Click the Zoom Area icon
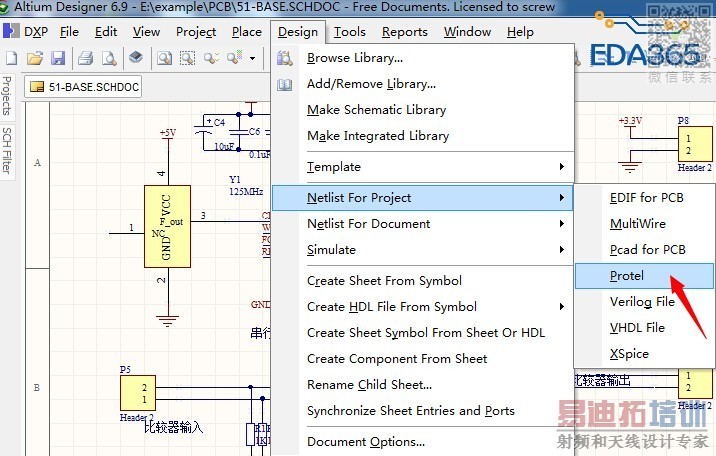716x456 pixels. [x=187, y=58]
